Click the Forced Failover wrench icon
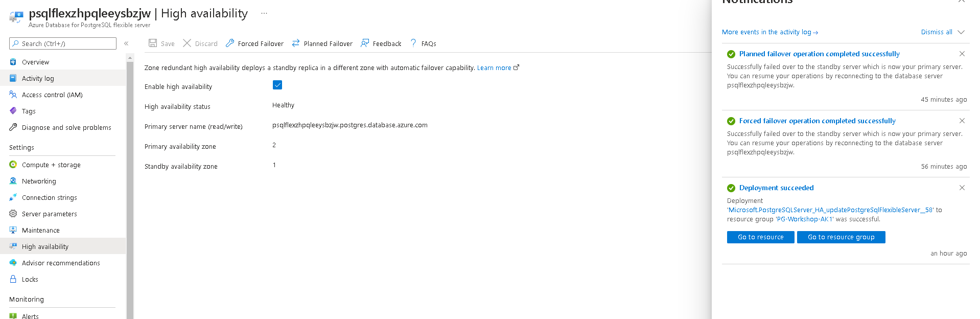This screenshot has width=980, height=319. click(x=230, y=43)
